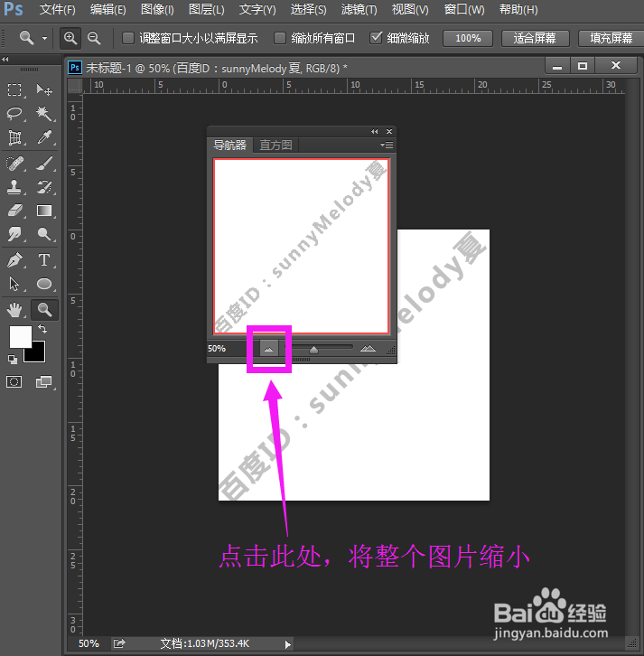The width and height of the screenshot is (644, 656).
Task: Click the Navigator preview thumbnail
Action: coord(301,246)
